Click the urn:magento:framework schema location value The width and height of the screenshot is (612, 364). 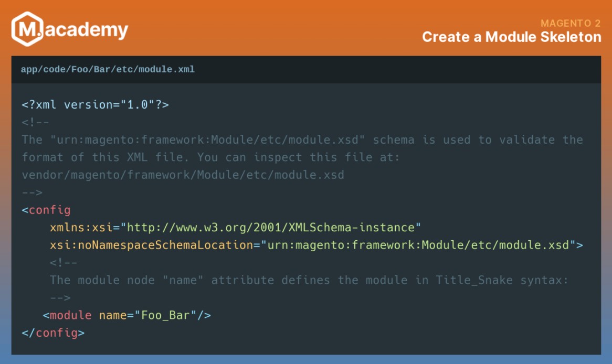pos(418,245)
